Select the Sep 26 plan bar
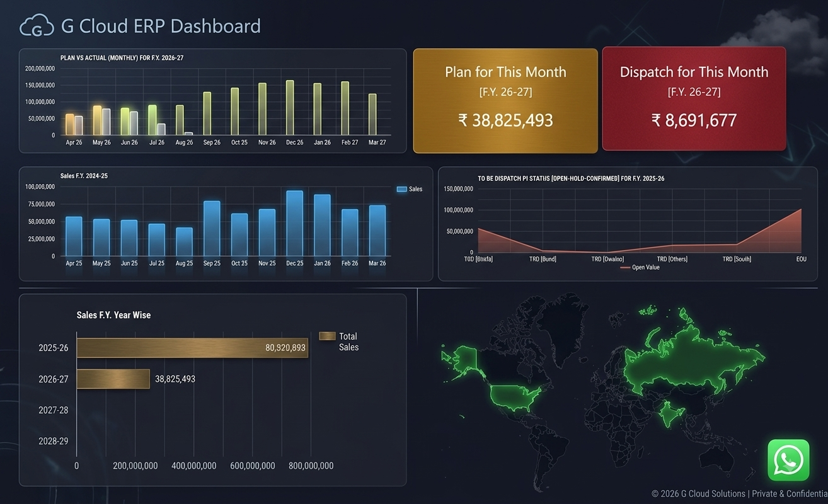 click(207, 113)
